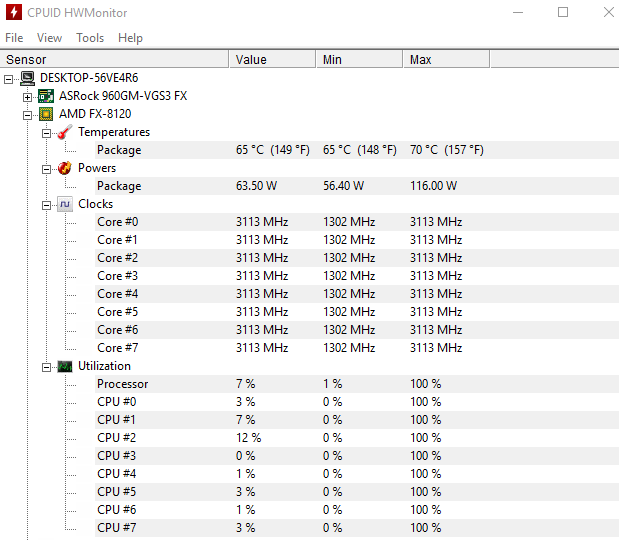Viewport: 619px width, 540px height.
Task: Select the Core #4 clock row
Action: [x=357, y=294]
